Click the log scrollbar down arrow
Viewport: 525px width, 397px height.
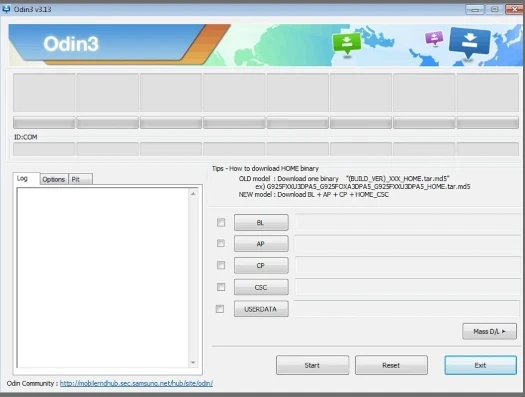[193, 362]
